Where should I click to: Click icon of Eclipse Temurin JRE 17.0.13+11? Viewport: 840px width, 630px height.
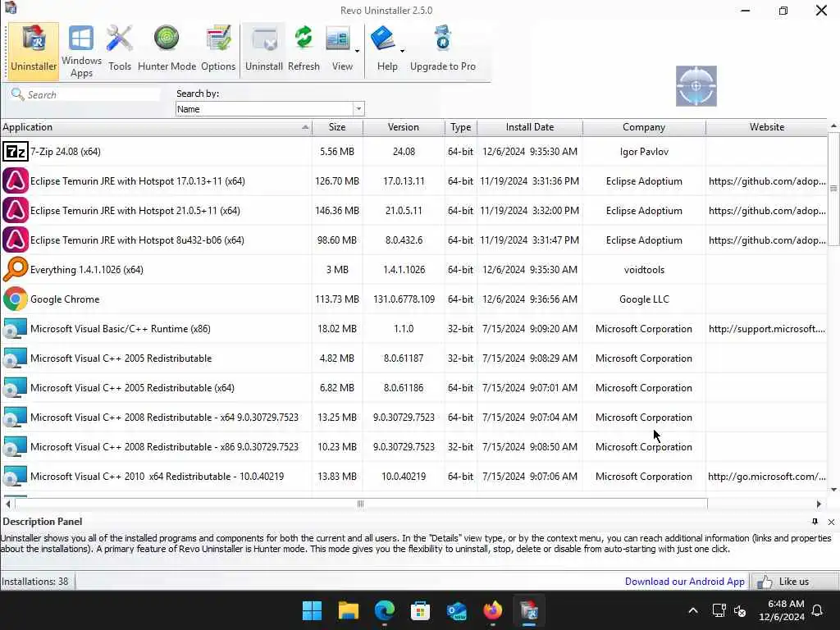click(15, 181)
